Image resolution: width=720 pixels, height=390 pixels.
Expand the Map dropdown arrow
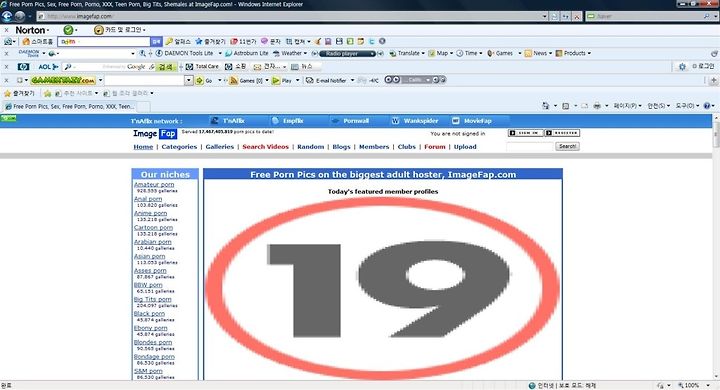[451, 53]
